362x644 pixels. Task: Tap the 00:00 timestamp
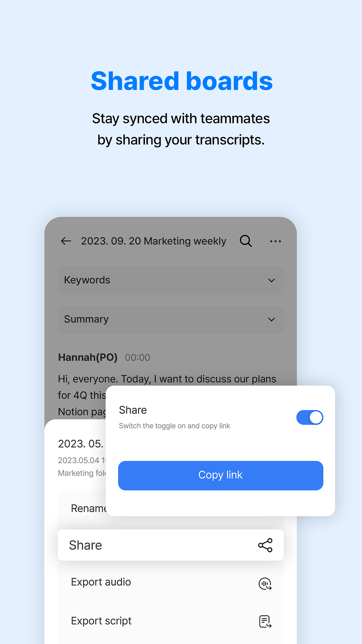pyautogui.click(x=138, y=358)
